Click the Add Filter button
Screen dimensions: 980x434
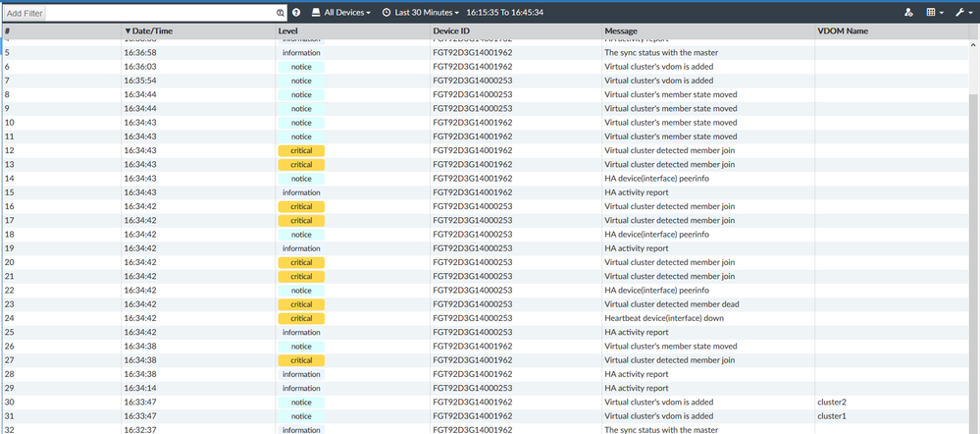point(25,13)
